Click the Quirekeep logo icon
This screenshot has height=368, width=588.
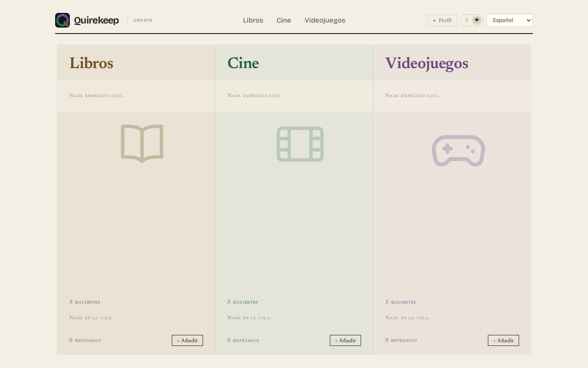tap(62, 20)
